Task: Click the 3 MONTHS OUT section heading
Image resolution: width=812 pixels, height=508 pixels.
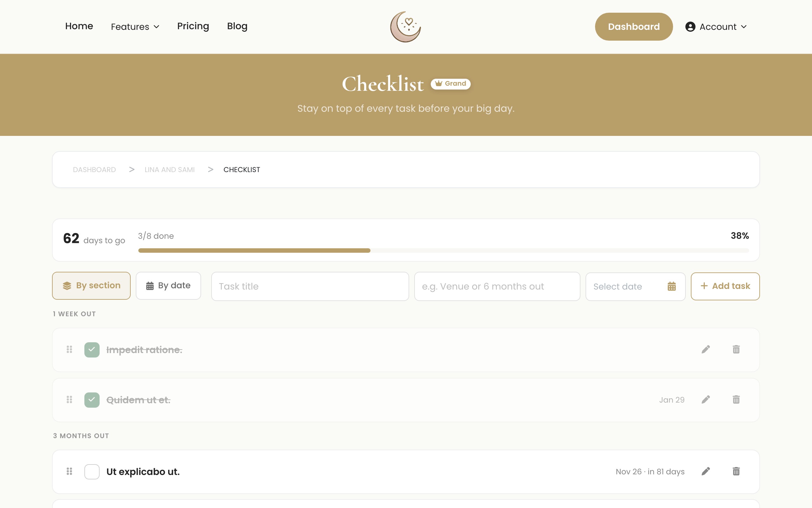Action: click(81, 436)
